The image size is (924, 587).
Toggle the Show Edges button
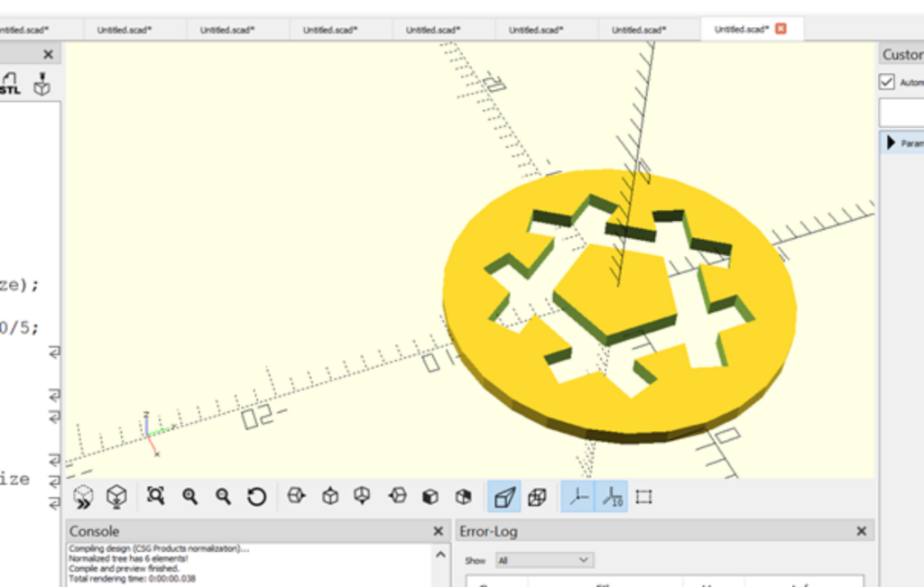tap(643, 497)
